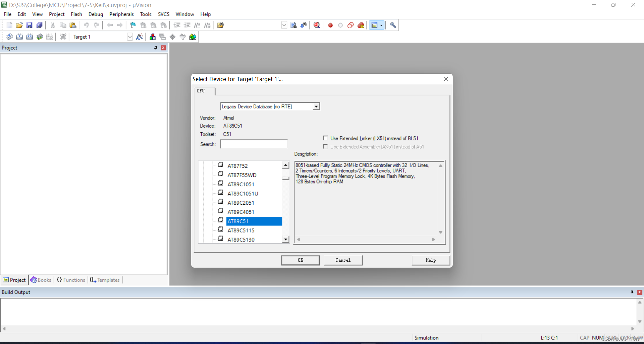Screen dimensions: 644x344
Task: Click the Find document icon
Action: (293, 25)
